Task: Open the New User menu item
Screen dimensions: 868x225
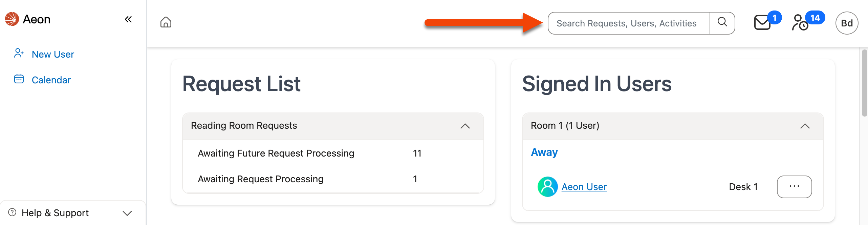Action: (53, 54)
